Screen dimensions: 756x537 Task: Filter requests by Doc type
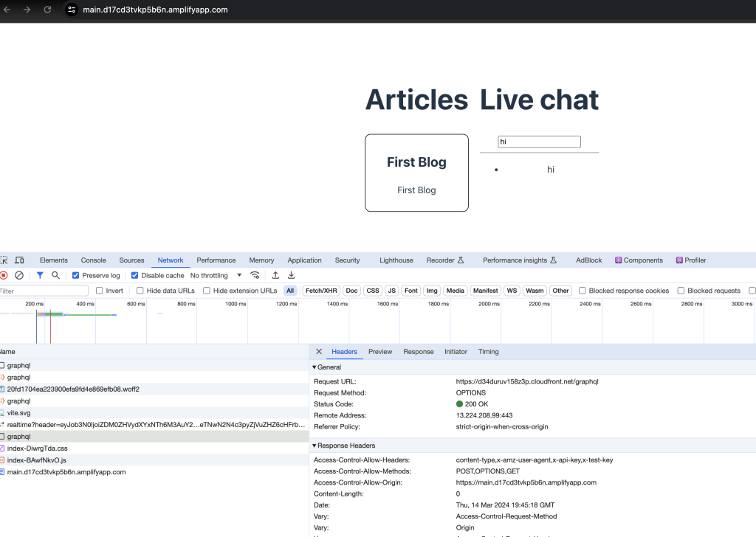(351, 291)
